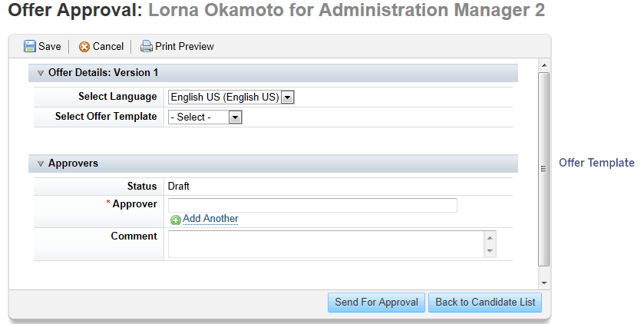Image resolution: width=644 pixels, height=324 pixels.
Task: Click the form panel scroll up arrow
Action: [543, 65]
